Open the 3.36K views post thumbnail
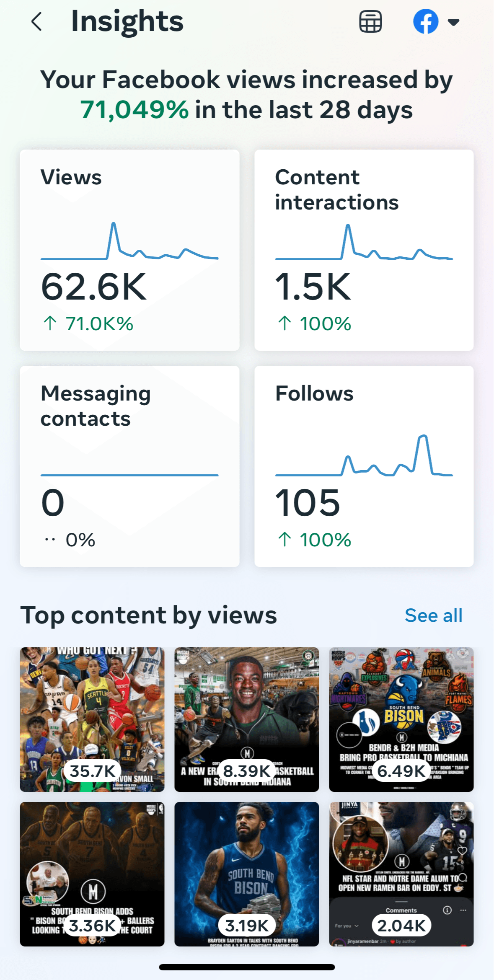 (92, 874)
